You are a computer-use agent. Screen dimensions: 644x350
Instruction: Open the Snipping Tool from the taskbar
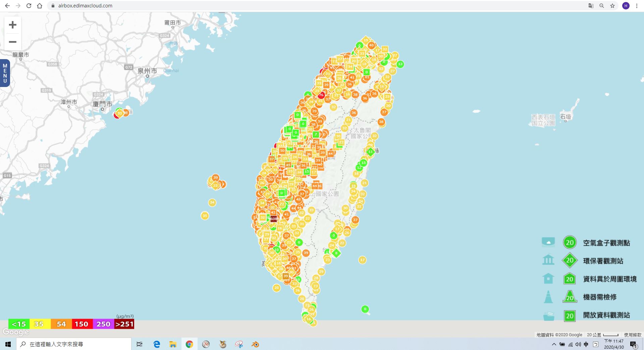click(239, 344)
